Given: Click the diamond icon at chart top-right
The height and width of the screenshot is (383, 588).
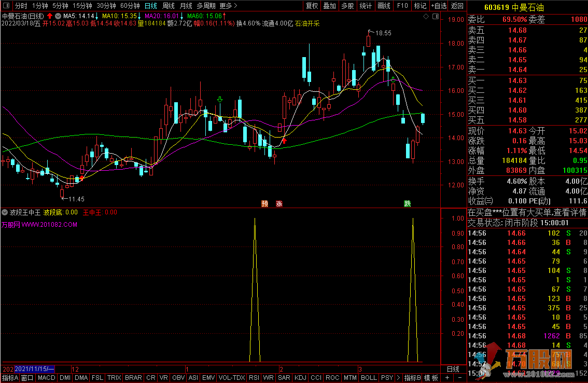Looking at the screenshot, I should point(426,17).
